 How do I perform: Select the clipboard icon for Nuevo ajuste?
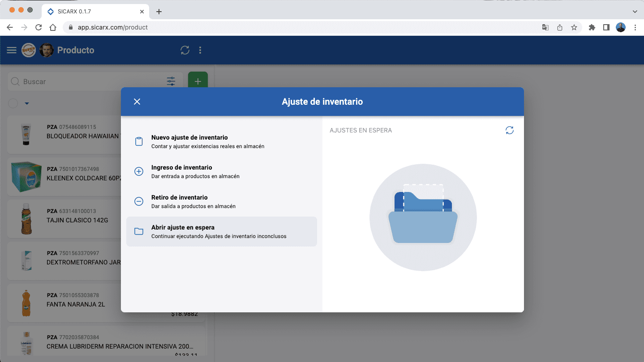pyautogui.click(x=138, y=141)
